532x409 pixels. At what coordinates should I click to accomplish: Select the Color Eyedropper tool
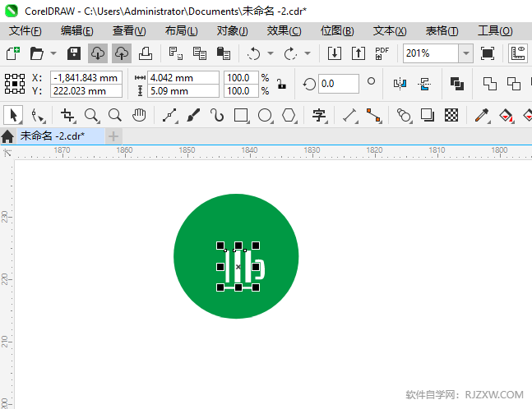482,115
